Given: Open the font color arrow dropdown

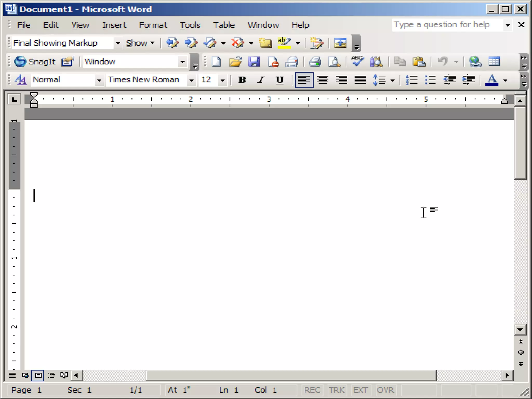Looking at the screenshot, I should click(505, 80).
